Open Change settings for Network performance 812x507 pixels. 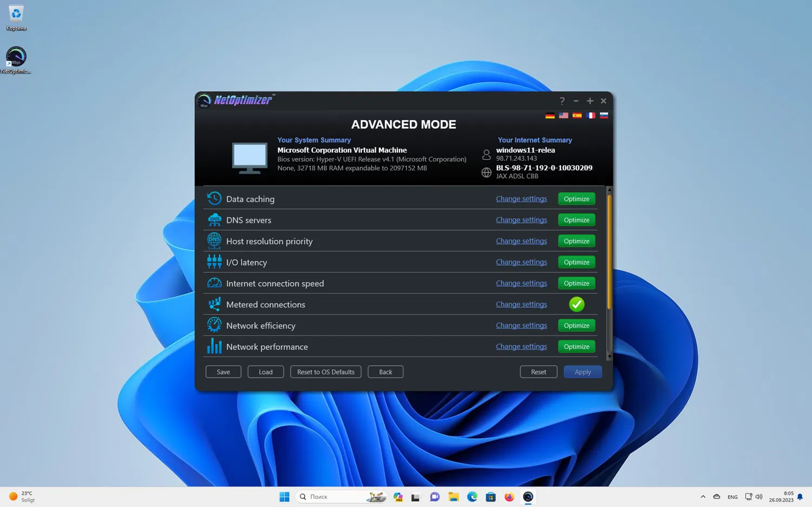click(521, 346)
